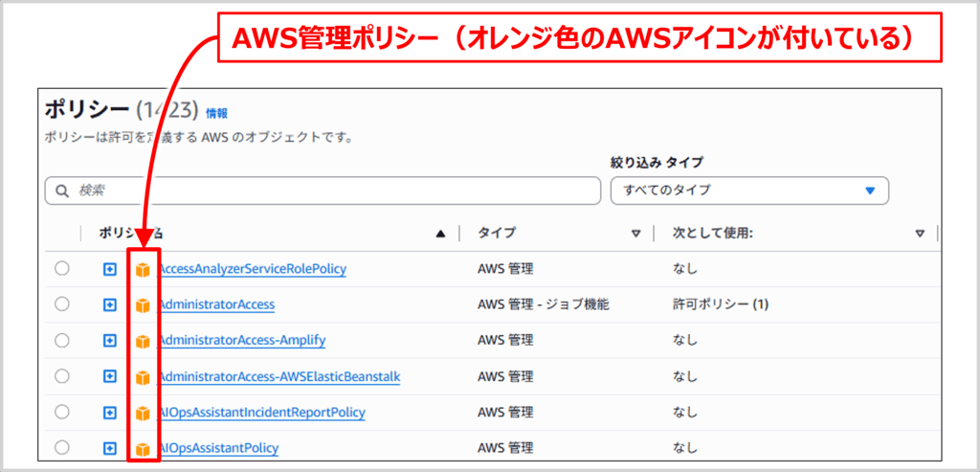
Task: Click orange AWS icon beside AdministratorAccess-Amplify
Action: [x=144, y=342]
